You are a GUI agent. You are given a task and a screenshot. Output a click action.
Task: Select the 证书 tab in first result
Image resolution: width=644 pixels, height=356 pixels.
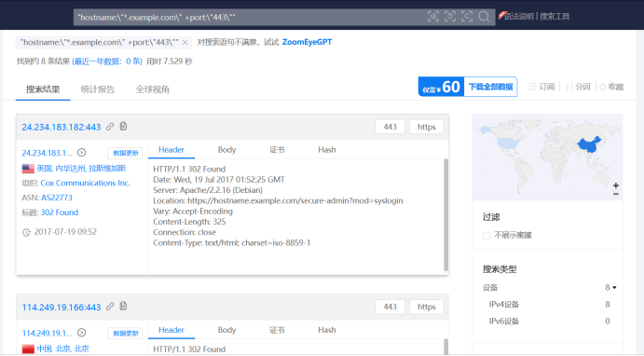coord(277,150)
